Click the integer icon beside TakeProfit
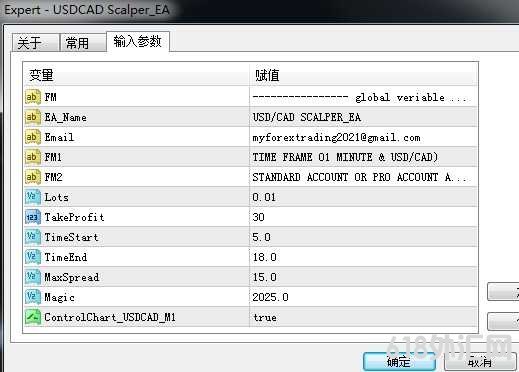Viewport: 519px width, 372px height. tap(33, 217)
